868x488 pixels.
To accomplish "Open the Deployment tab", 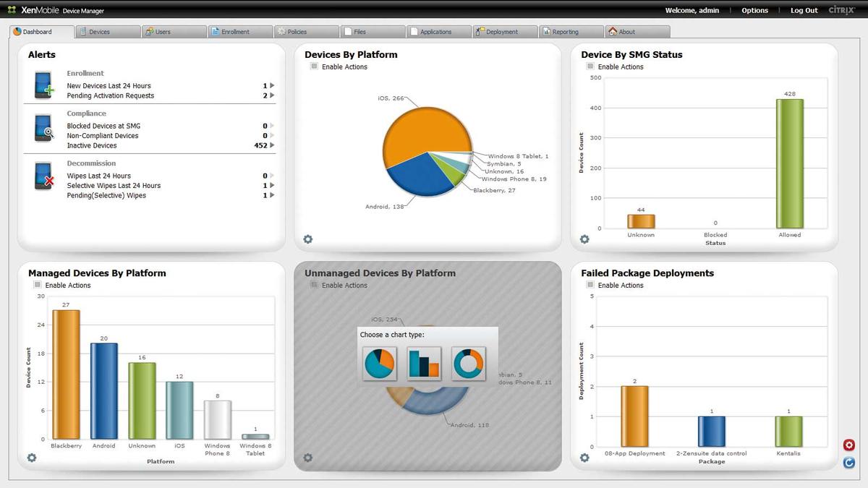I will [x=506, y=32].
